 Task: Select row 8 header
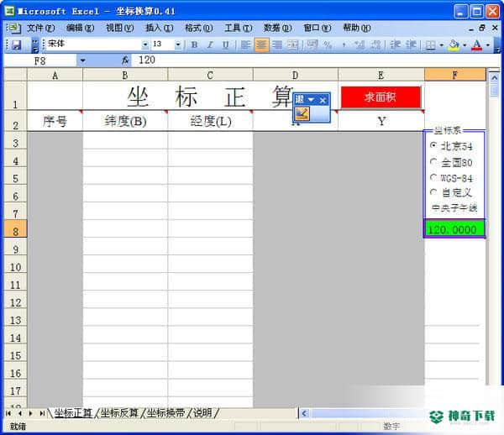click(15, 228)
